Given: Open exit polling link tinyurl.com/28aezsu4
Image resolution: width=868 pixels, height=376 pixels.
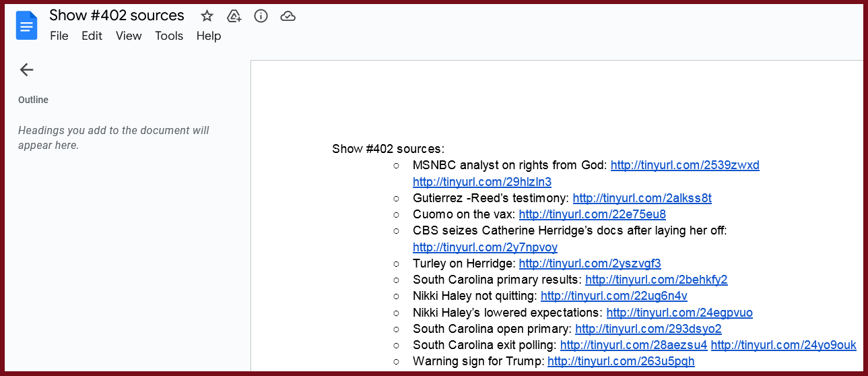Looking at the screenshot, I should [634, 345].
